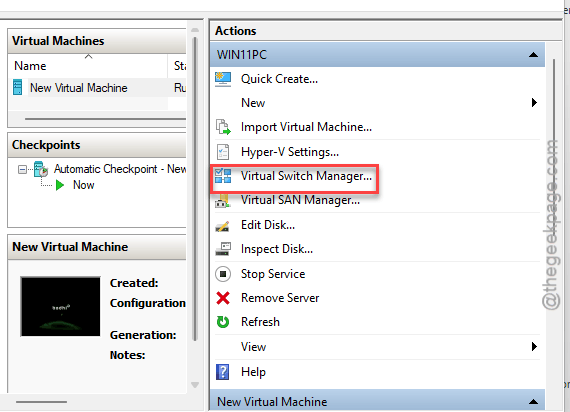Viewport: 570px width, 412px height.
Task: Select the Now checkpoint entry
Action: (x=84, y=185)
